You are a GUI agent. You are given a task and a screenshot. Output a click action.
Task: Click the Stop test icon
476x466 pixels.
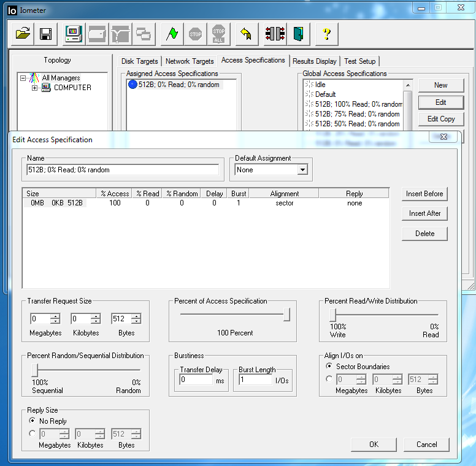[195, 34]
